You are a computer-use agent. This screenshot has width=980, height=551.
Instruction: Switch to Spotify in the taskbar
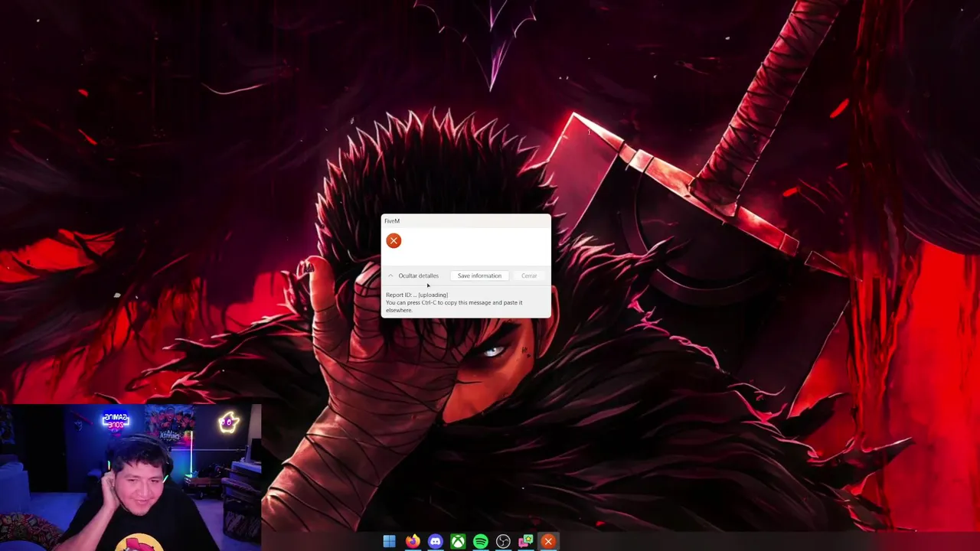point(480,542)
